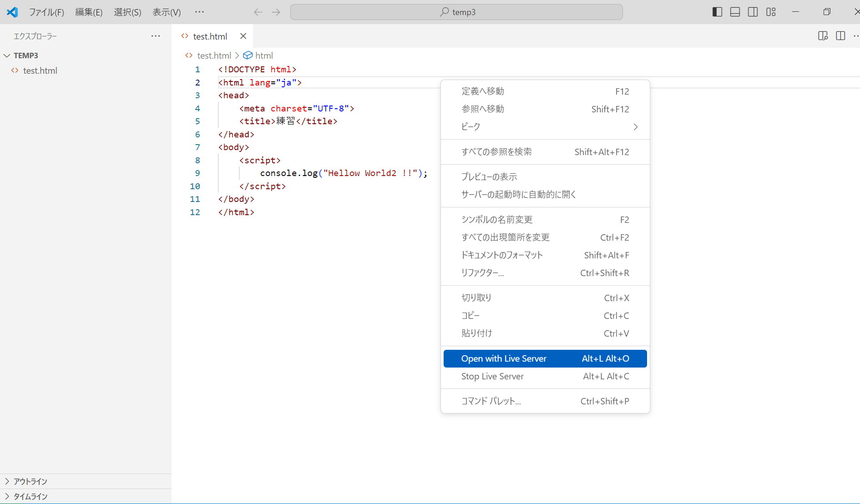Click the html symbol breadcrumb

[x=258, y=55]
